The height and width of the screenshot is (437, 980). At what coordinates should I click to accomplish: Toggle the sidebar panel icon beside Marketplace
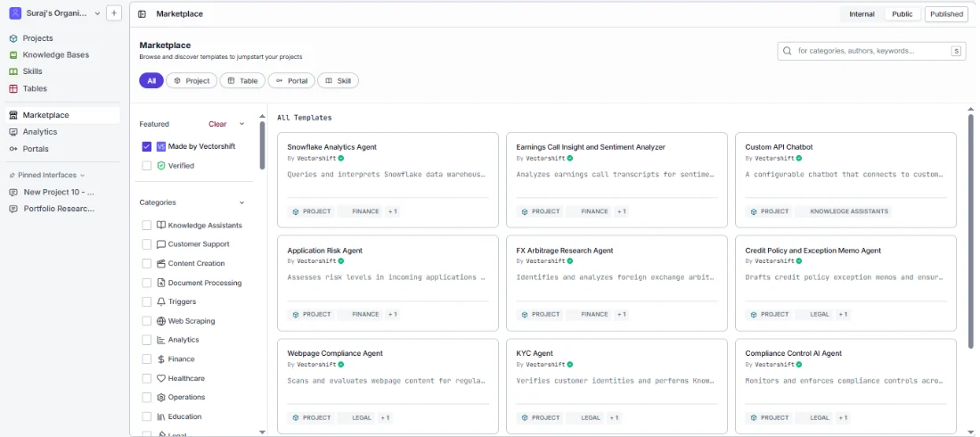pos(143,13)
